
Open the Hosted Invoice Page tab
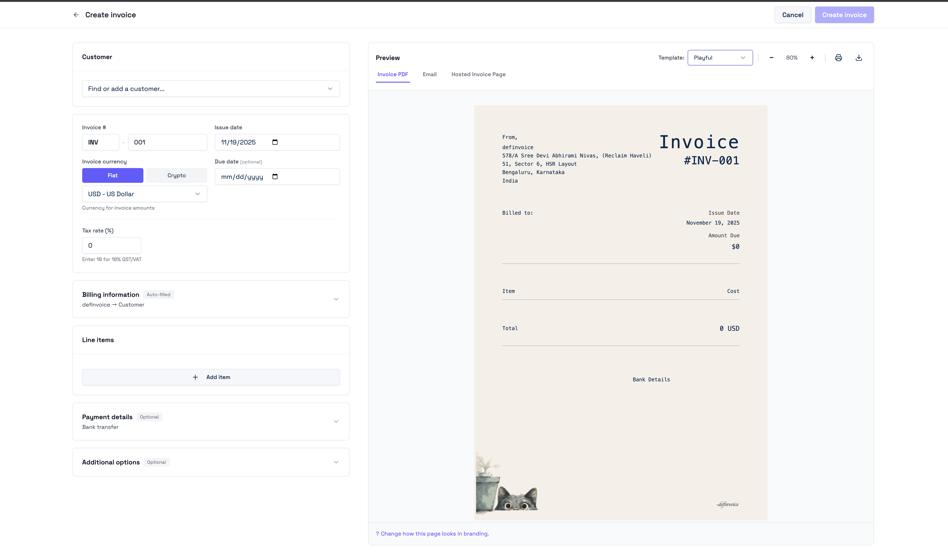(478, 74)
